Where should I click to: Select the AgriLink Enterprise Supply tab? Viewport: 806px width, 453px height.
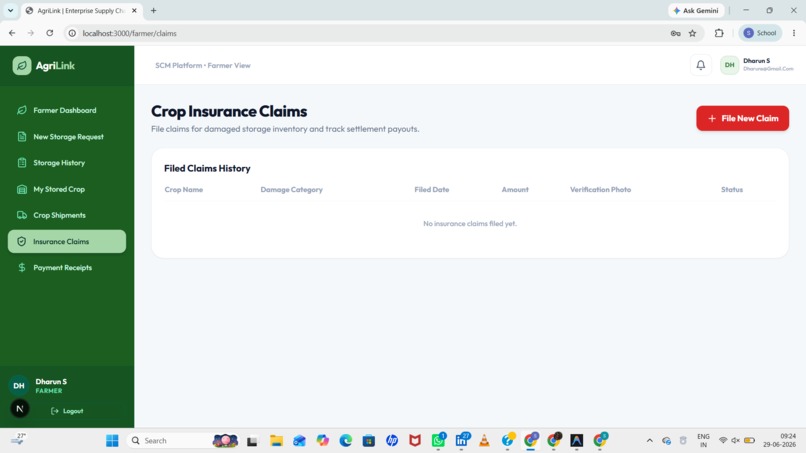point(81,10)
